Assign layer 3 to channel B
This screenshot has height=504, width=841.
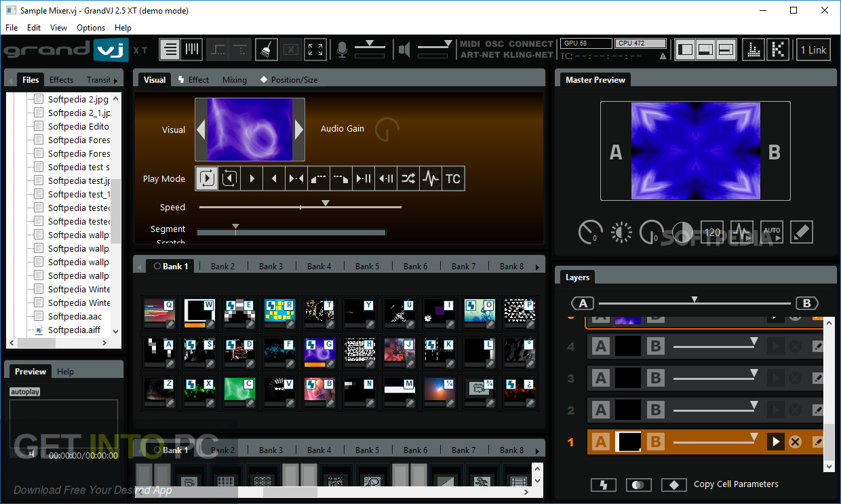coord(655,379)
